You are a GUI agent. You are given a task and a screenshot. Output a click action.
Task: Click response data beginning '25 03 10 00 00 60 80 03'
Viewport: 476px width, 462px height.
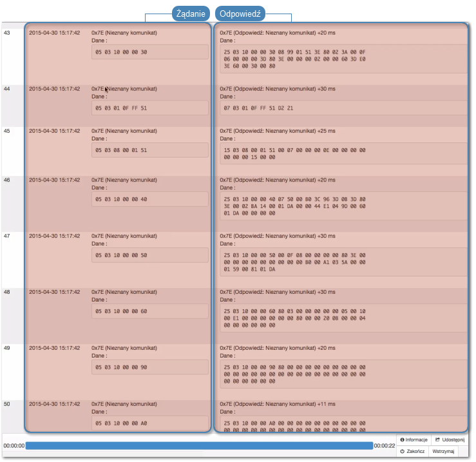[343, 318]
